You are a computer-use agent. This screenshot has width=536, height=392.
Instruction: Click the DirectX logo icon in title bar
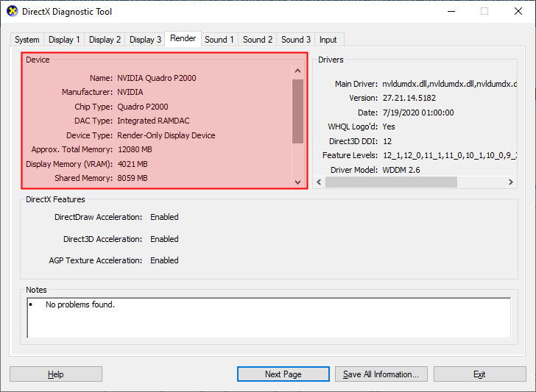coord(13,11)
